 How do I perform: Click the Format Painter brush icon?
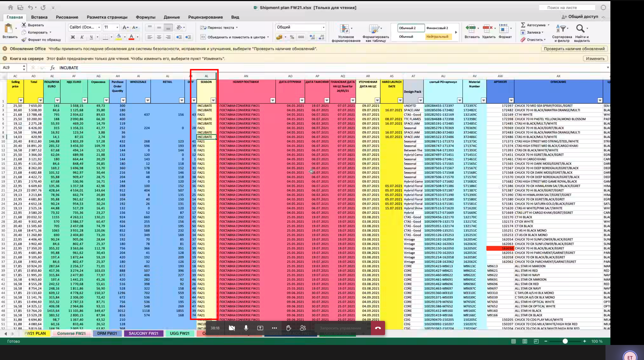24,40
